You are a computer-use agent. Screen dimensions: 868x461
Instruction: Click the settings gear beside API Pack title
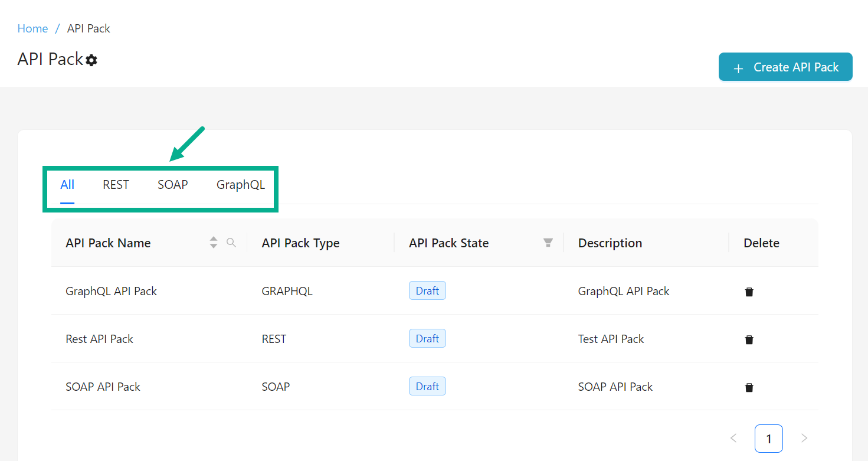click(91, 60)
